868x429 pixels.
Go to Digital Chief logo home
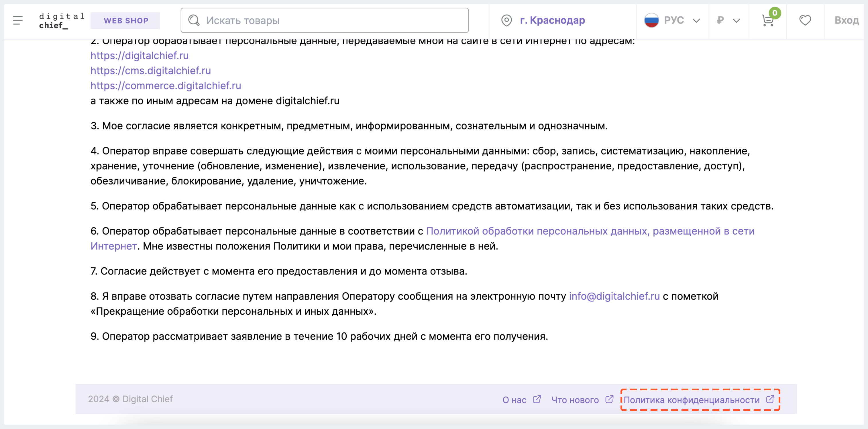[x=62, y=21]
